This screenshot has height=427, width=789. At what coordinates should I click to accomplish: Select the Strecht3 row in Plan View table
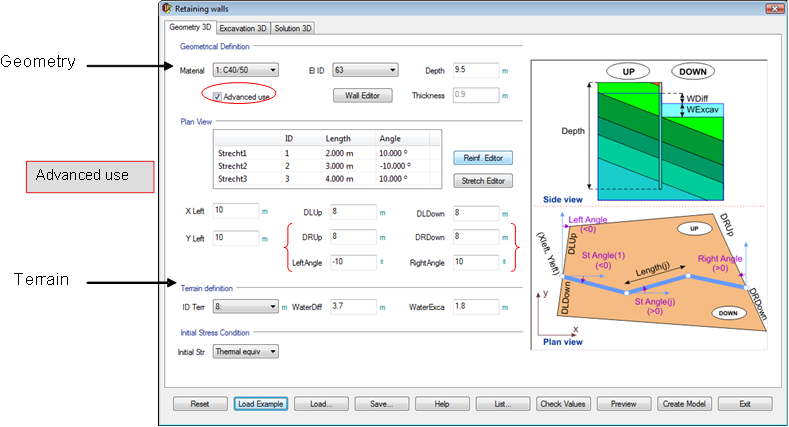[x=327, y=179]
